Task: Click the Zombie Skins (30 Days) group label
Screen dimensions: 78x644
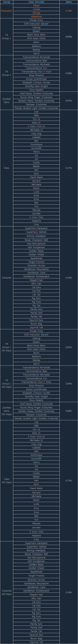Action: pyautogui.click(x=7, y=411)
